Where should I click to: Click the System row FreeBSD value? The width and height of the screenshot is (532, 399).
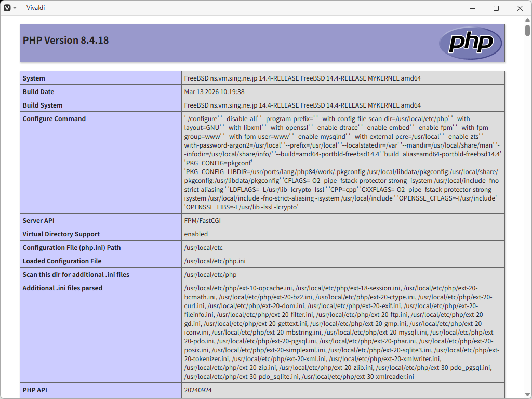pyautogui.click(x=302, y=78)
